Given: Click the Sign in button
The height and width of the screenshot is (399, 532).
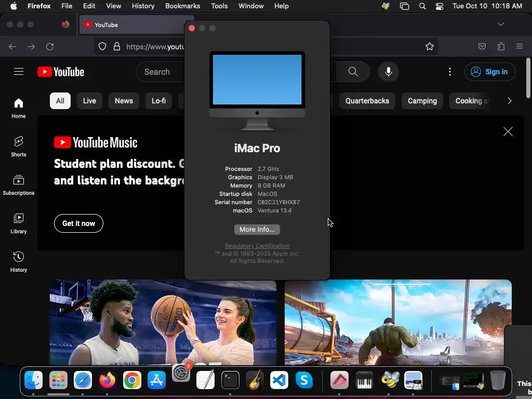Looking at the screenshot, I should (x=490, y=72).
